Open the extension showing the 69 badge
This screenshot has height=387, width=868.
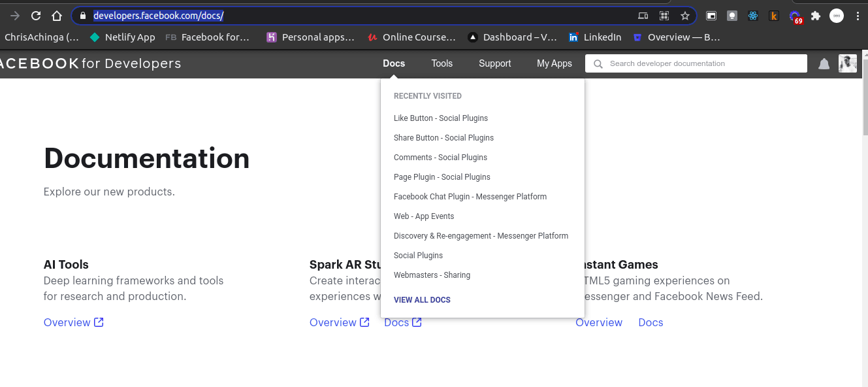click(796, 17)
